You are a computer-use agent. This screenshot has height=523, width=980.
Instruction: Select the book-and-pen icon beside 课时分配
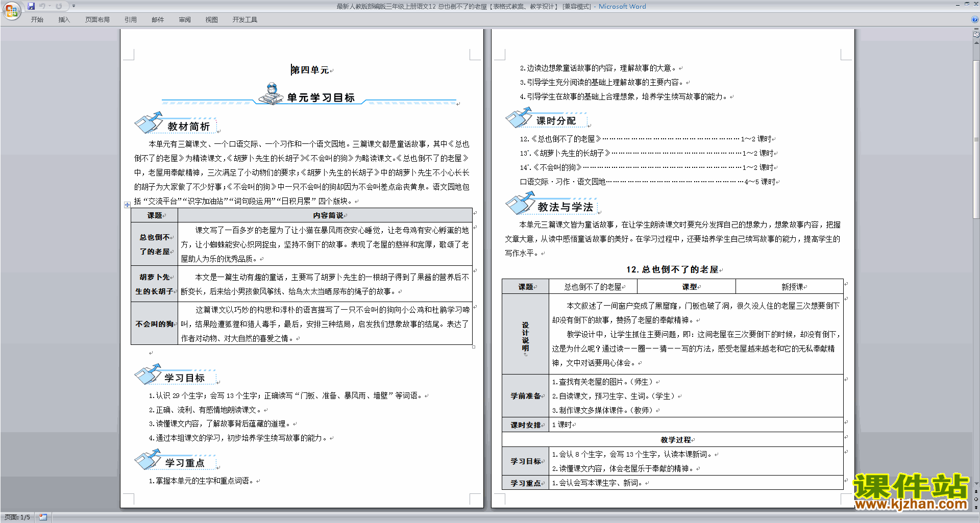point(520,118)
